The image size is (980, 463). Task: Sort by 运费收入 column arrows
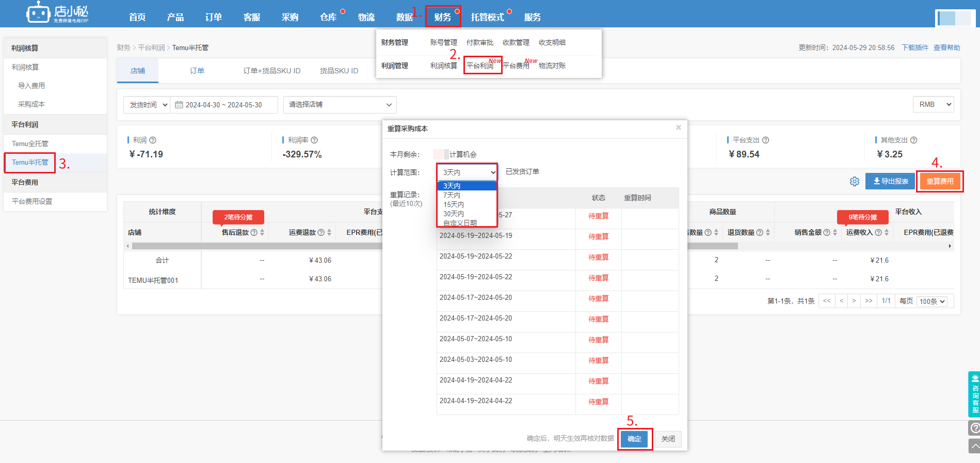click(887, 232)
